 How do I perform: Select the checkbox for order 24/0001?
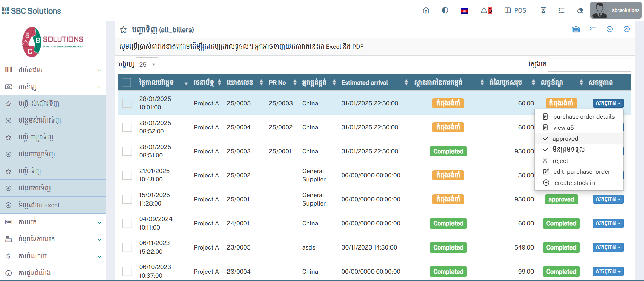tap(127, 223)
